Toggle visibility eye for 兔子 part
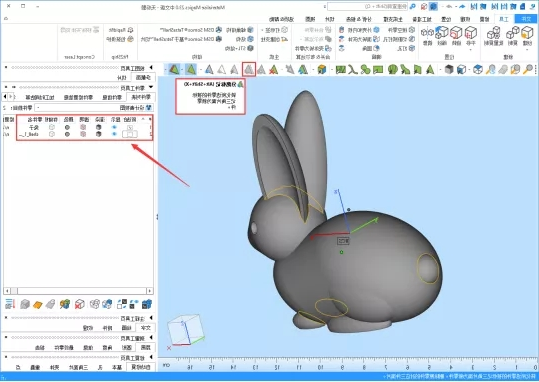 coord(114,127)
